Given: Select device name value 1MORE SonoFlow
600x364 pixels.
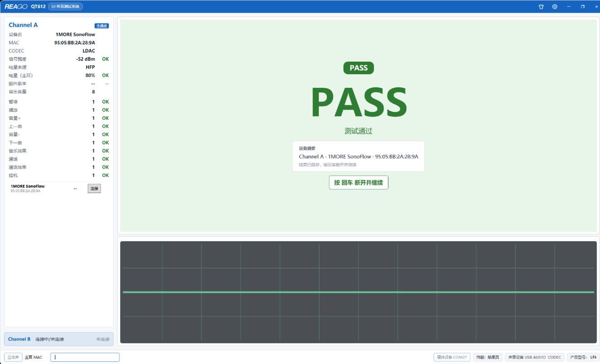Looking at the screenshot, I should pyautogui.click(x=75, y=34).
